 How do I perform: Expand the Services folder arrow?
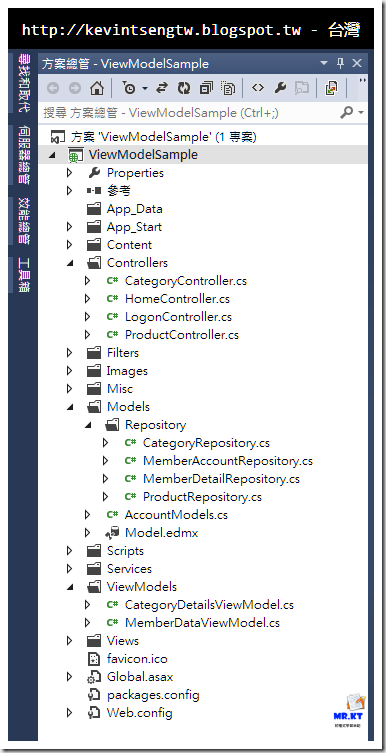[70, 569]
